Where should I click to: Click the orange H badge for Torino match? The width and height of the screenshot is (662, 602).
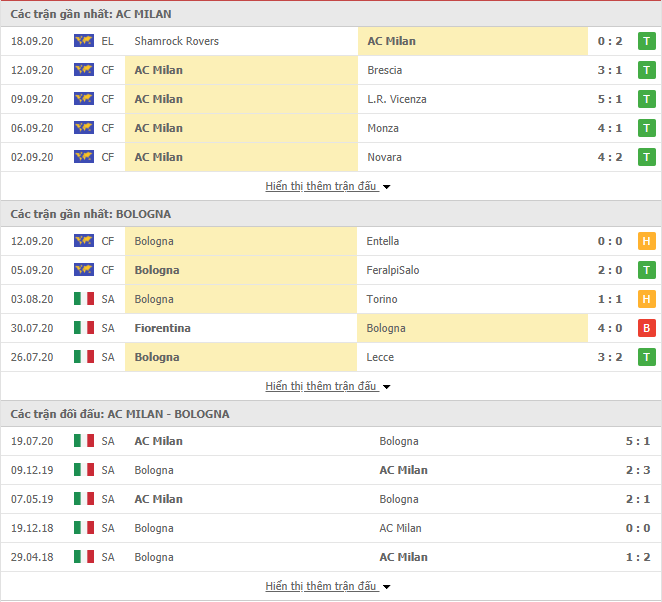click(x=646, y=299)
